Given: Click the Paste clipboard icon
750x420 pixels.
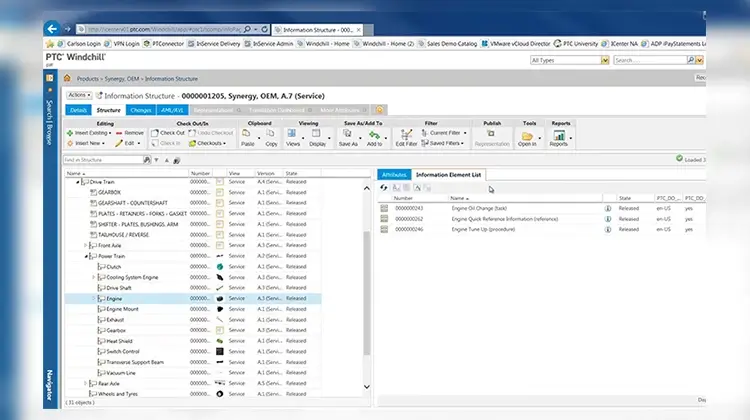Looking at the screenshot, I should [247, 137].
